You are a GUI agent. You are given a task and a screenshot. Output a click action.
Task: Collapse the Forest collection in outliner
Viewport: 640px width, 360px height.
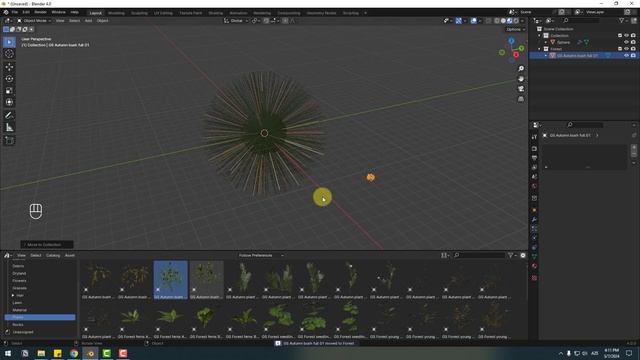(x=539, y=49)
